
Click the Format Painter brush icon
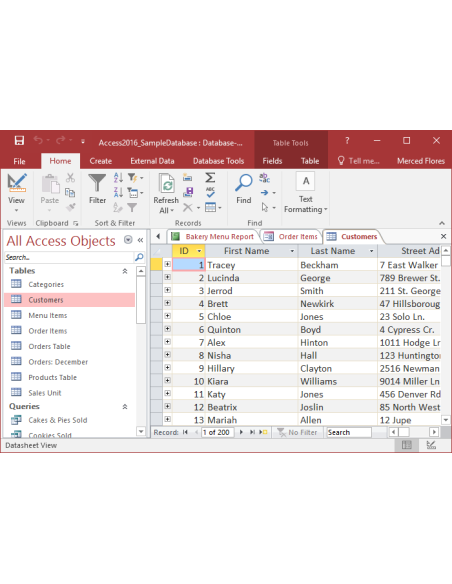tap(71, 207)
